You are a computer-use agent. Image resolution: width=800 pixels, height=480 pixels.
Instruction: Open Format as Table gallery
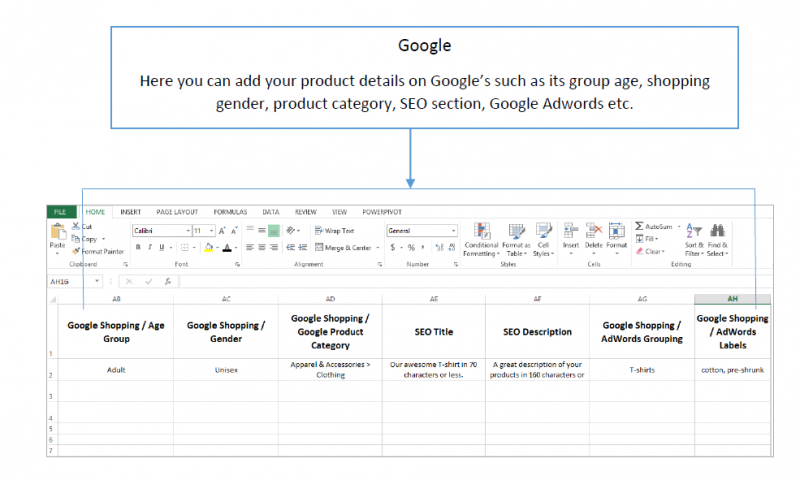[x=516, y=239]
